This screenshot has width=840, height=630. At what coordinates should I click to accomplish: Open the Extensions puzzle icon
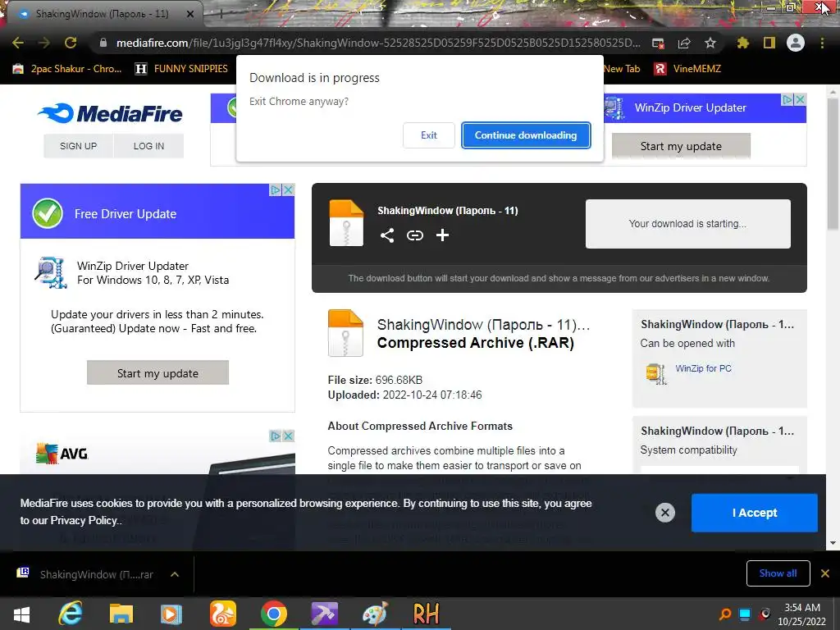point(742,43)
